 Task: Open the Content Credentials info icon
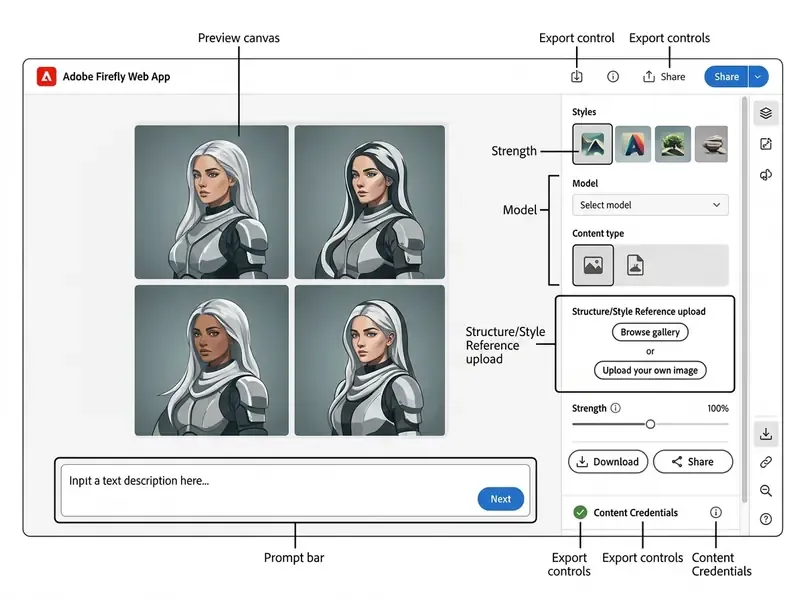click(716, 513)
